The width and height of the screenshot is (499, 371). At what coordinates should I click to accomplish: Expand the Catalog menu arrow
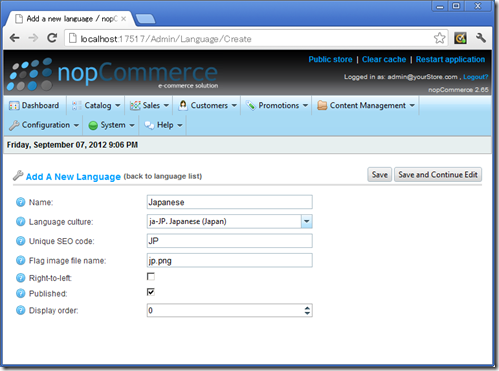[118, 106]
